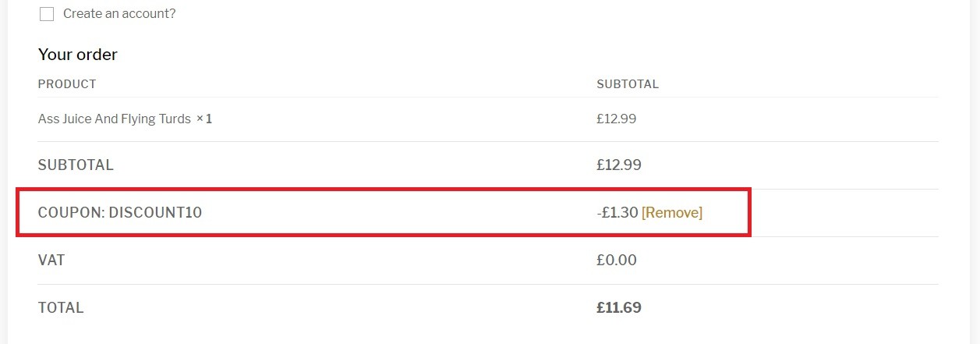Screen dimensions: 980x344
Task: Click the subtotal row amount £12.99
Action: click(x=619, y=165)
